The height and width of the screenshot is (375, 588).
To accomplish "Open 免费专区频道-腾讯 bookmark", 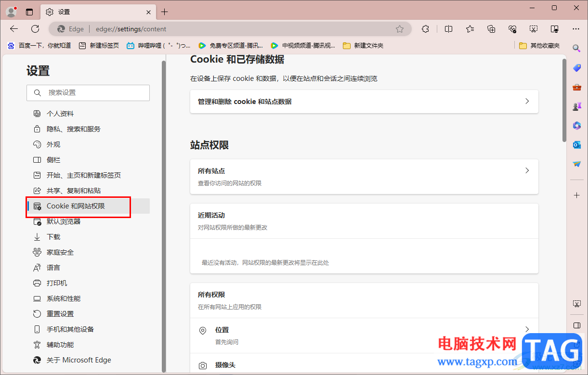I will point(231,46).
